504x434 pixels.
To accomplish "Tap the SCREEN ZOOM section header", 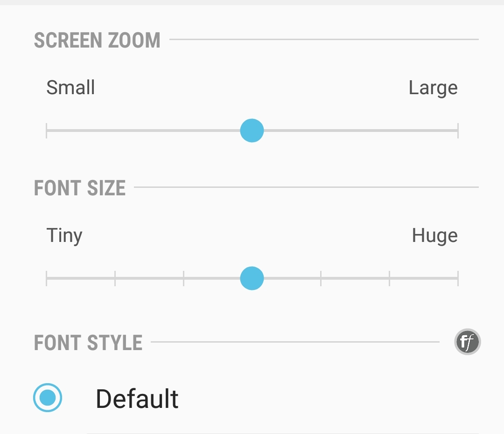I will pos(97,41).
